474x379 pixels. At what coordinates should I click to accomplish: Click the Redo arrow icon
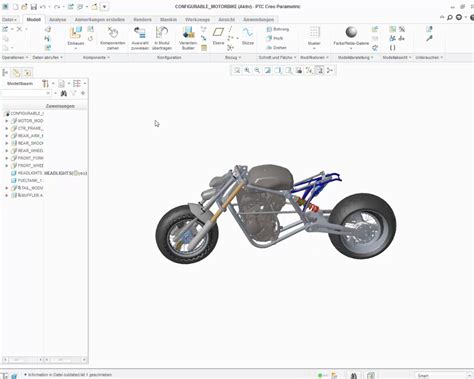pos(57,7)
